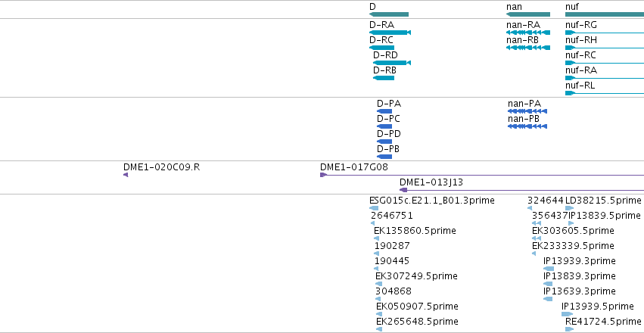Viewport: 644px width, 333px height.
Task: Click the 304868 EST marker
Action: point(378,300)
